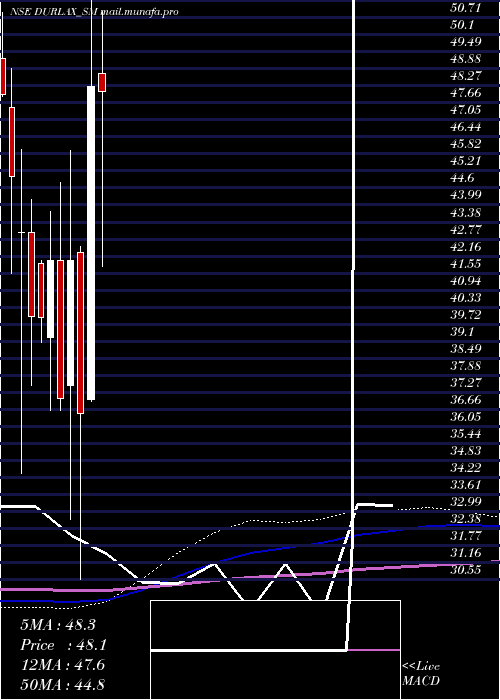
Task: Click the 37.88 price axis label
Action: point(465,365)
